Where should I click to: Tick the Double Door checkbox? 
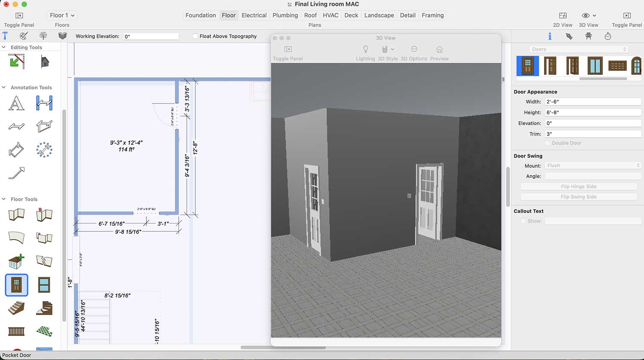click(547, 143)
